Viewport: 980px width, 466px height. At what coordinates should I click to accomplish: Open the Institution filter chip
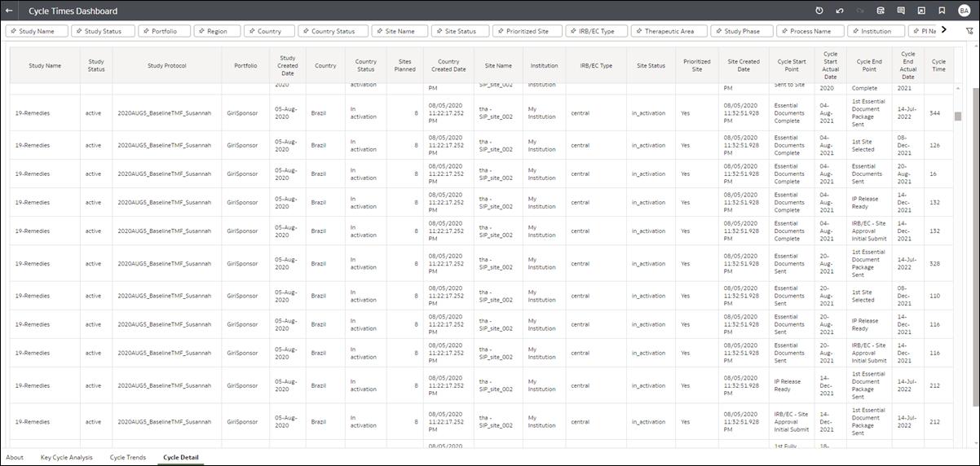tap(876, 31)
